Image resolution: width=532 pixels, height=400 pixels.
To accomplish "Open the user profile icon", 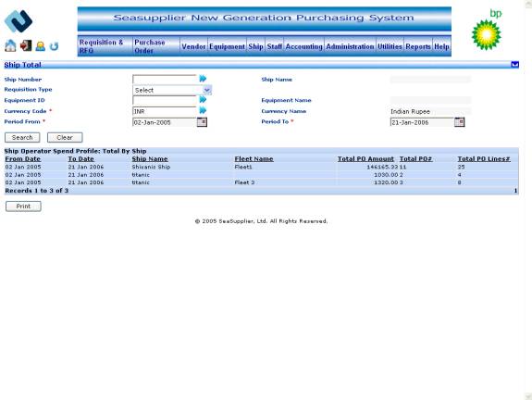I will [41, 46].
